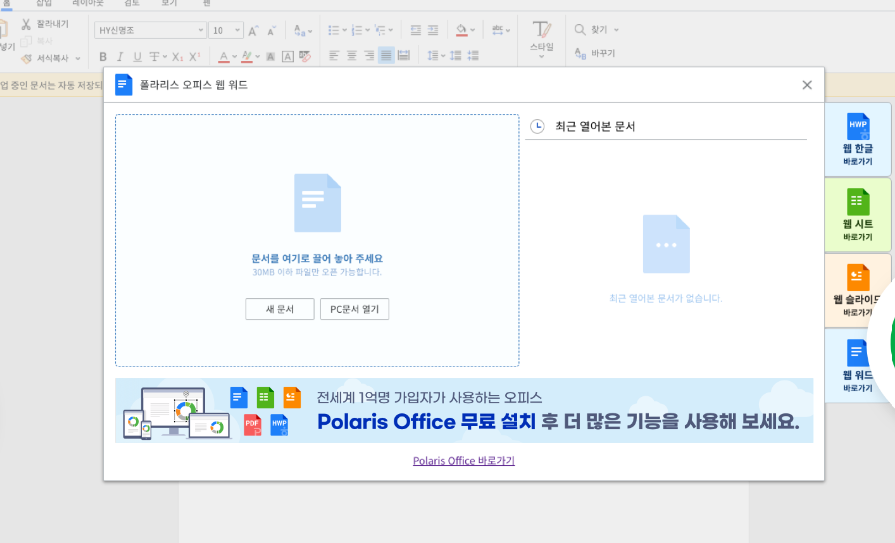The height and width of the screenshot is (543, 895).
Task: Switch to the 보기 ribbon tab
Action: [169, 3]
